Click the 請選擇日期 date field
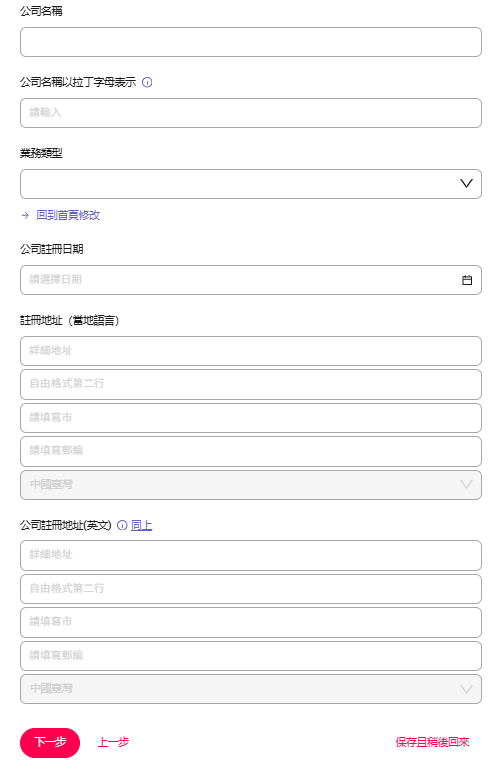The image size is (504, 777). point(251,280)
